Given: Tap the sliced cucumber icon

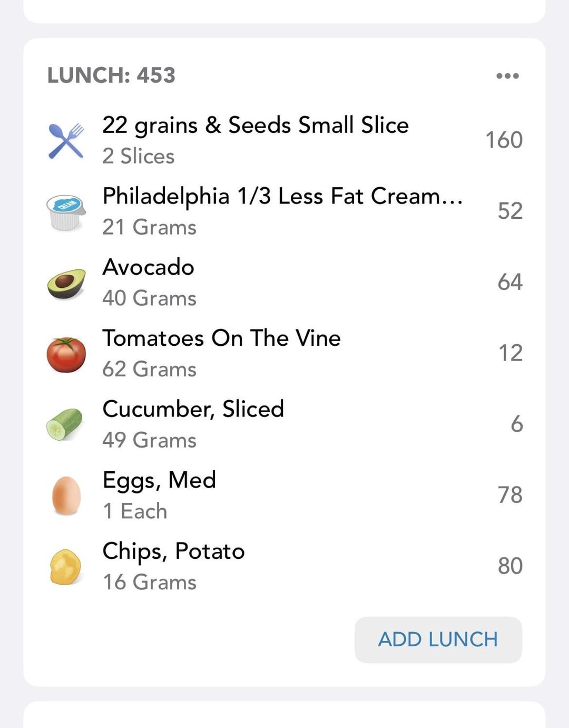Looking at the screenshot, I should (65, 424).
